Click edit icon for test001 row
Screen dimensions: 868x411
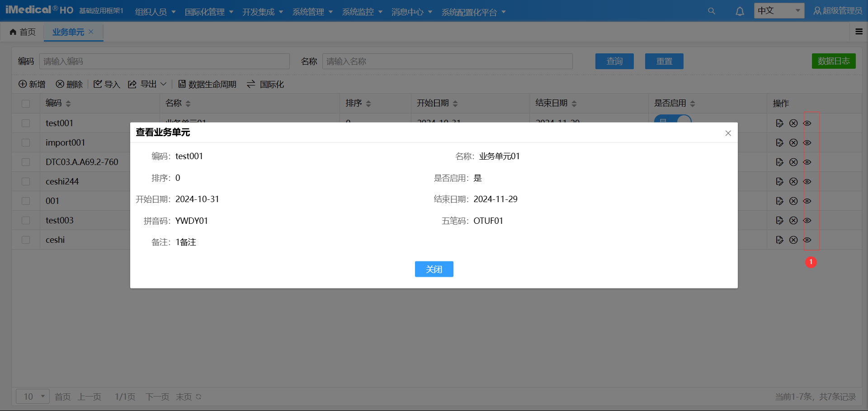point(779,123)
